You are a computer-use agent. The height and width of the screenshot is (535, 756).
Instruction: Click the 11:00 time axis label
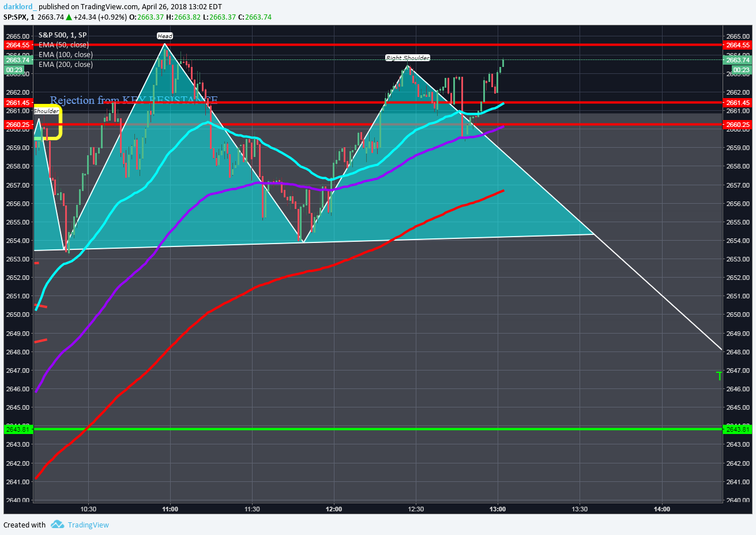click(x=170, y=509)
